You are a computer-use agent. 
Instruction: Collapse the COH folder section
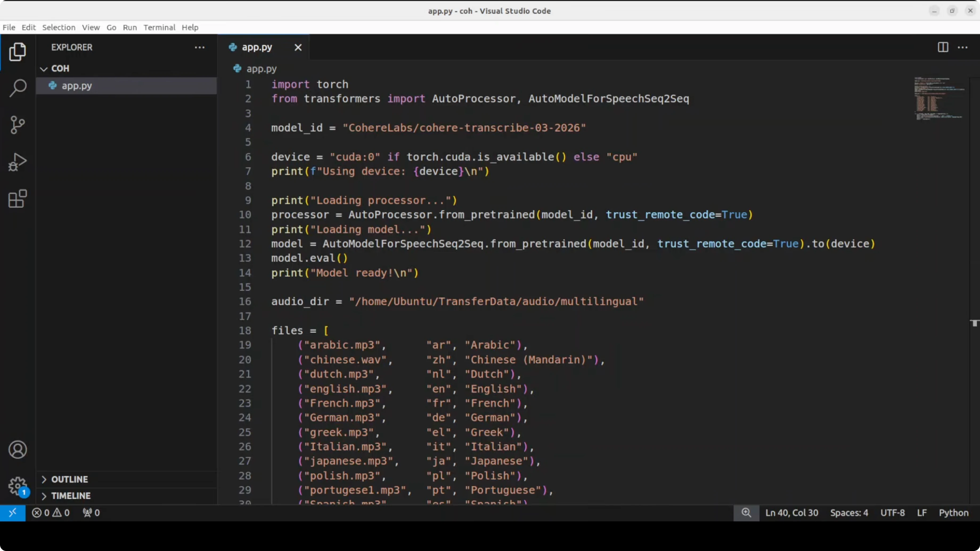tap(44, 69)
